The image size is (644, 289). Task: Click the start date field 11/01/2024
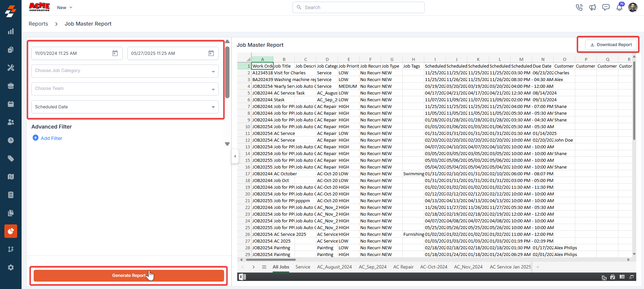(77, 53)
